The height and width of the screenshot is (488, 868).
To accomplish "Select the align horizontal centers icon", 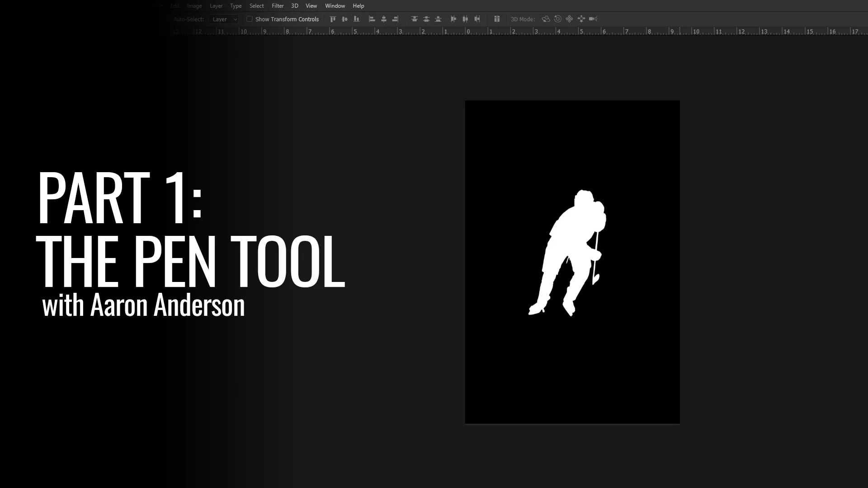I will 384,19.
